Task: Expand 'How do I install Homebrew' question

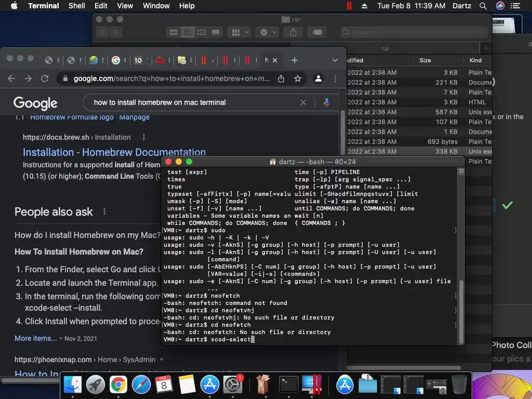Action: click(x=87, y=235)
